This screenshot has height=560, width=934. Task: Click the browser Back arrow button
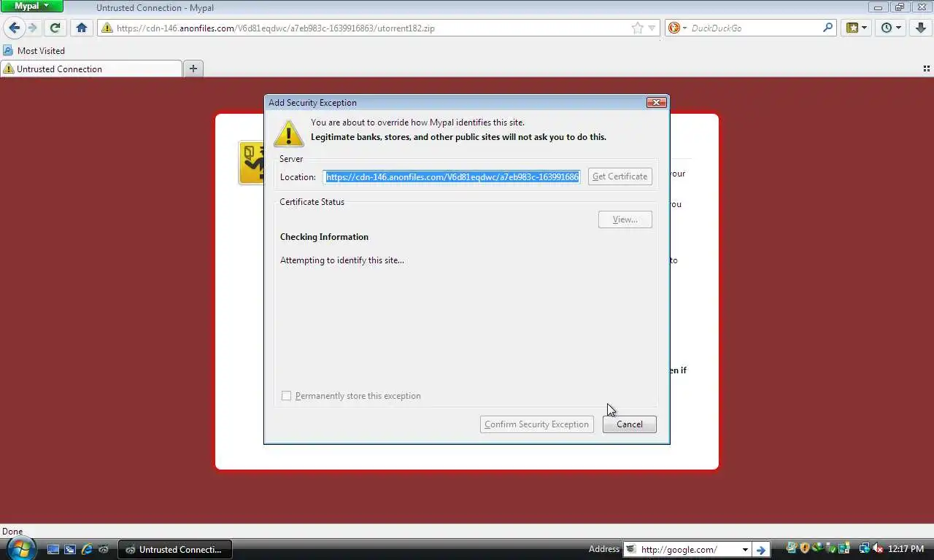[14, 28]
